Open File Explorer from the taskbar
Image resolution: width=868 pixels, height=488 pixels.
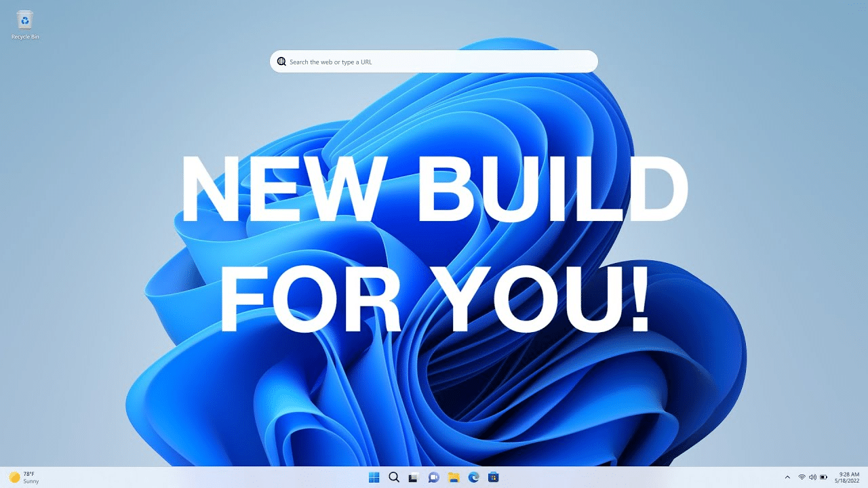[454, 477]
